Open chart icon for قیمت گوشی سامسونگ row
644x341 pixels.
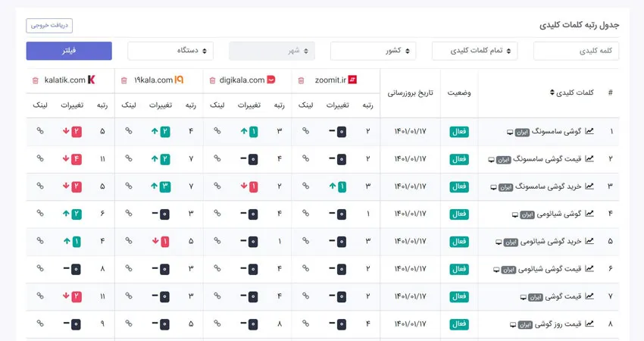click(589, 158)
